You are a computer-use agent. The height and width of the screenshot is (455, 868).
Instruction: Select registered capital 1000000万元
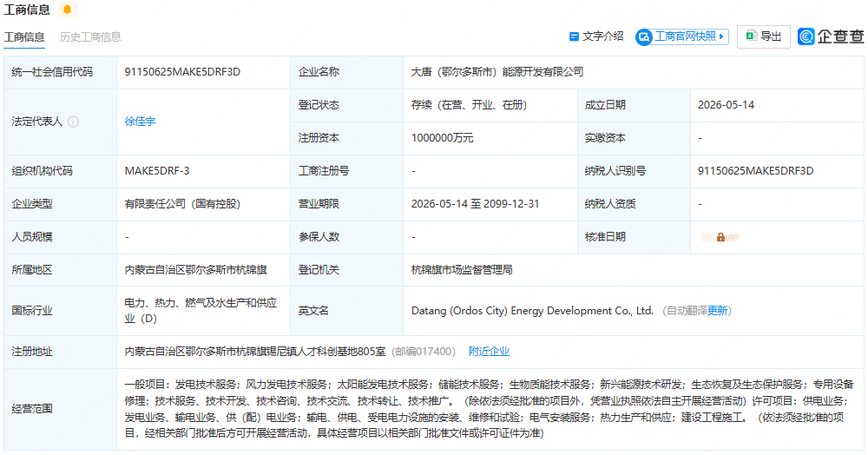[443, 138]
